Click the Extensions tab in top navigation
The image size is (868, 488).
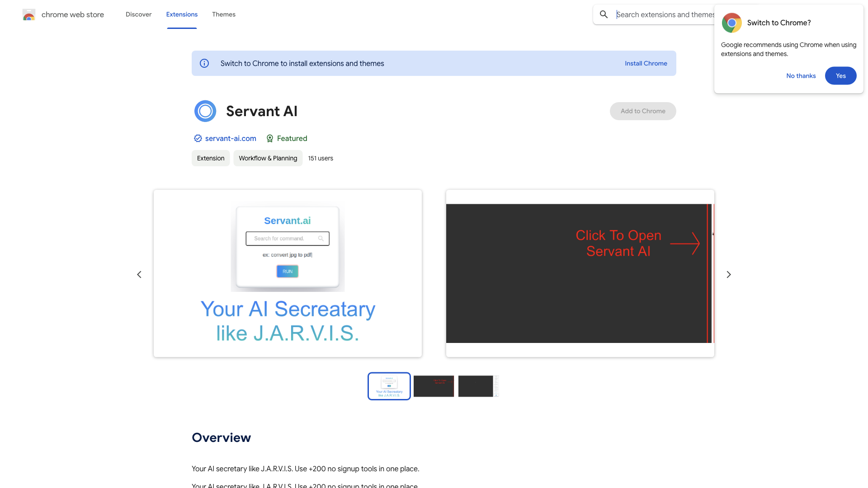click(x=182, y=14)
